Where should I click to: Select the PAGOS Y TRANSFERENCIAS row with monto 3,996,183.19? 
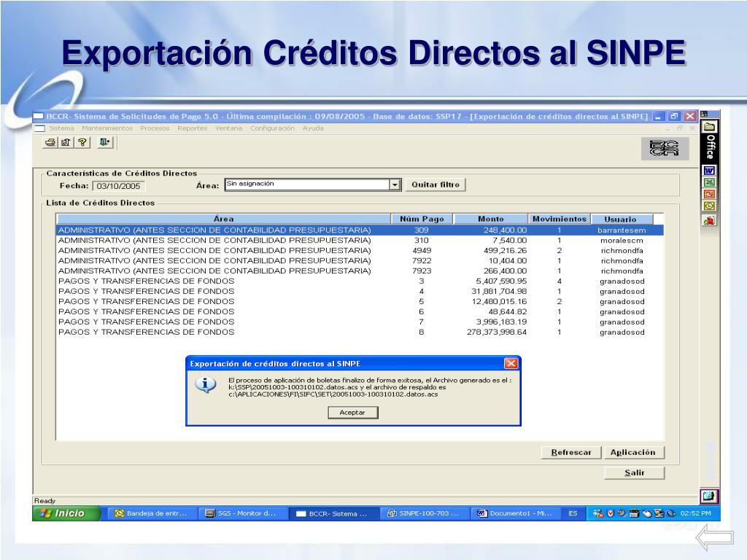[x=360, y=322]
